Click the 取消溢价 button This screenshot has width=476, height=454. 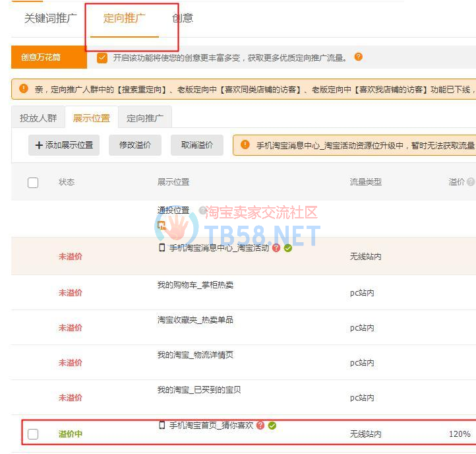click(x=197, y=145)
